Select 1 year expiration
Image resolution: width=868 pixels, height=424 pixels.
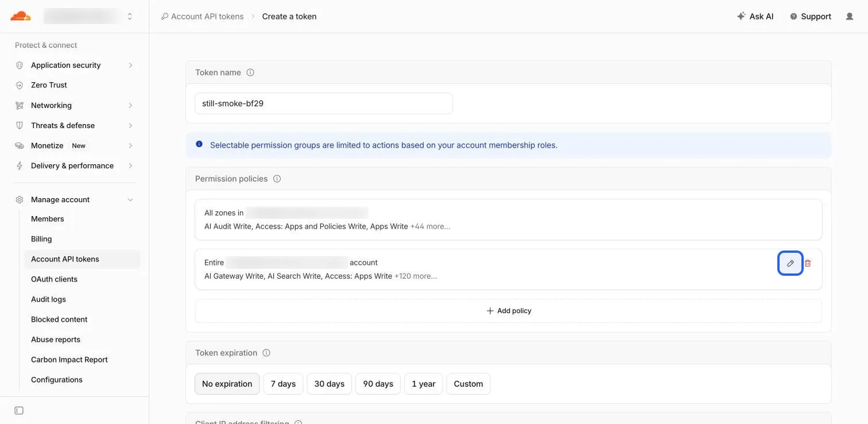pyautogui.click(x=424, y=384)
